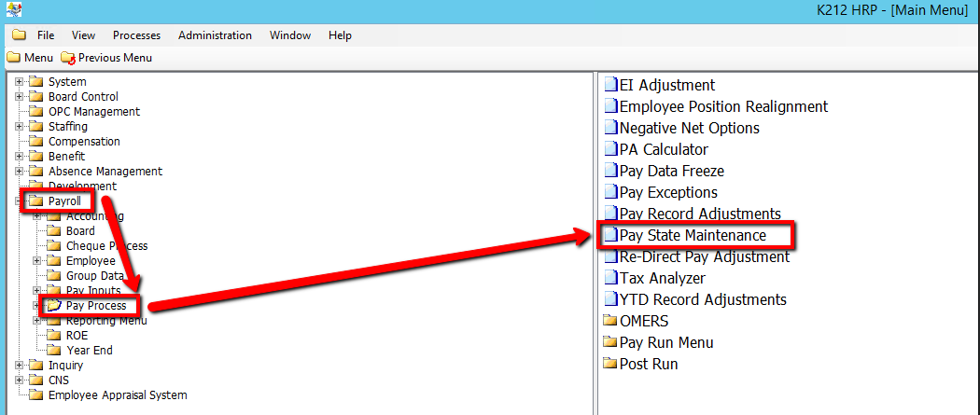Select the Pay Process folder in tree
980x415 pixels.
[95, 306]
